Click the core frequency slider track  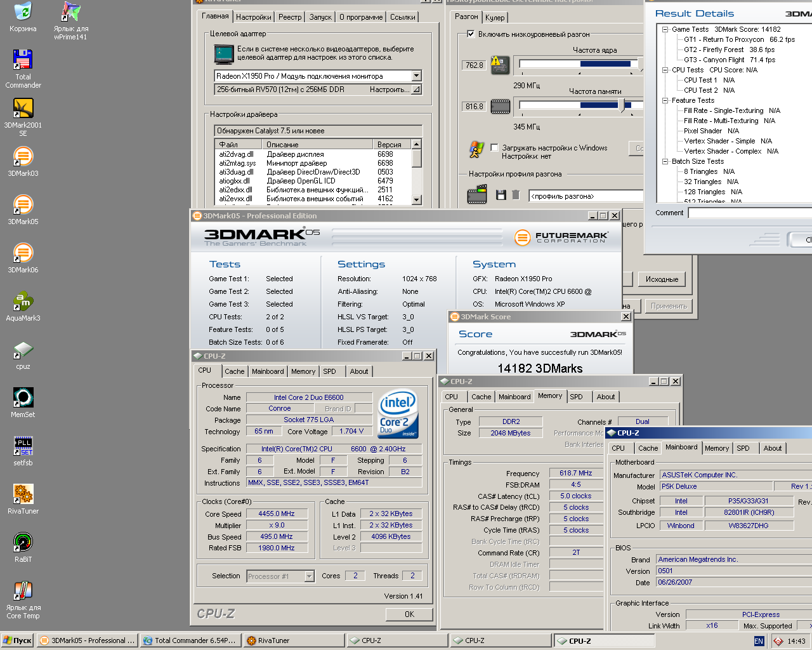tap(579, 63)
